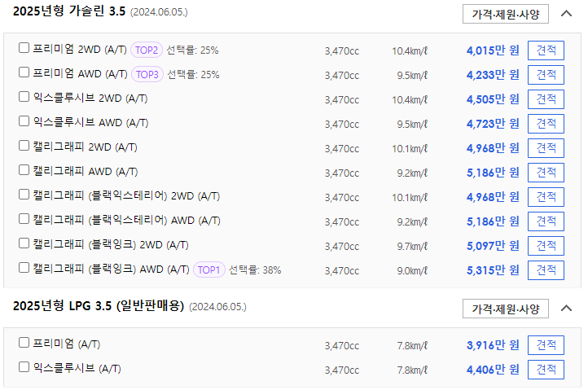This screenshot has height=390, width=588.
Task: Click 견적 for the 4,233만 원 trim
Action: click(x=546, y=75)
